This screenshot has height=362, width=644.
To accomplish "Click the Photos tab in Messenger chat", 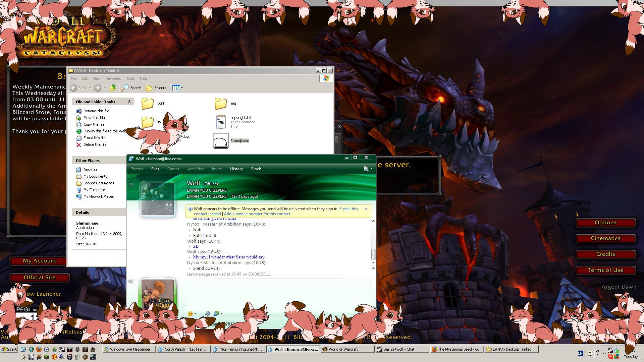I will coord(137,169).
